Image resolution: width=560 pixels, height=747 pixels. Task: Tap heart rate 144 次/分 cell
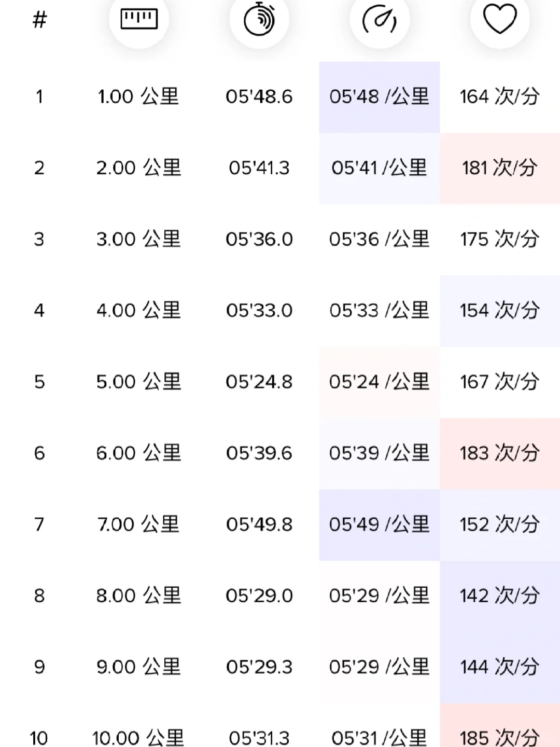500,667
